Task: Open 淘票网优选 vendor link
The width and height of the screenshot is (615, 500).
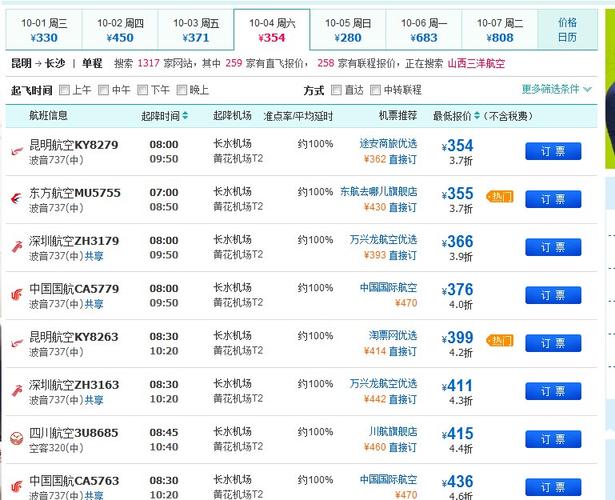Action: (x=393, y=335)
